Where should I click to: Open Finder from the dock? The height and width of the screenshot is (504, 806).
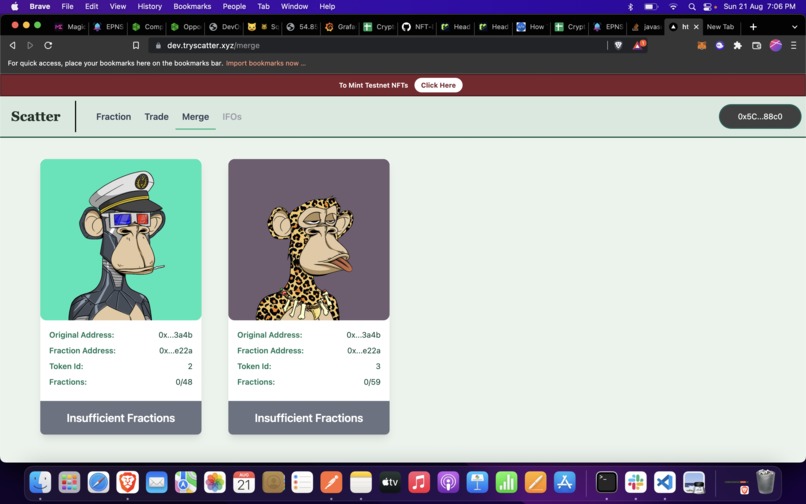pos(40,482)
